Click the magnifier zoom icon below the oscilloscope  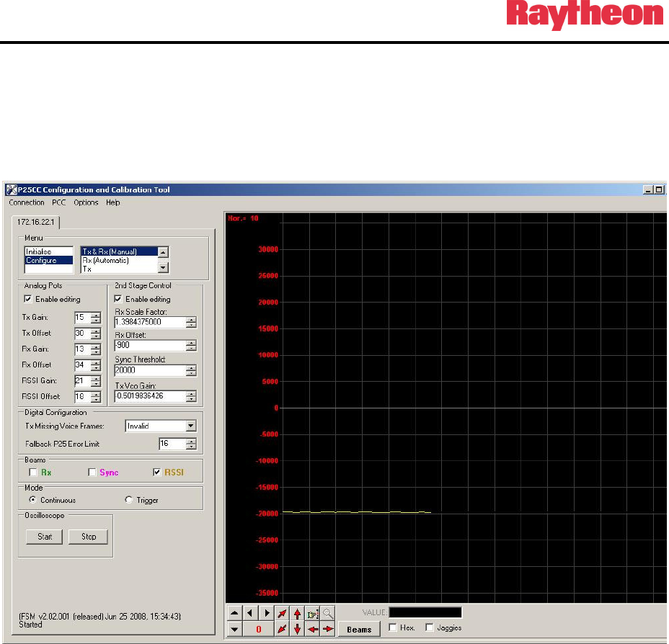[328, 614]
